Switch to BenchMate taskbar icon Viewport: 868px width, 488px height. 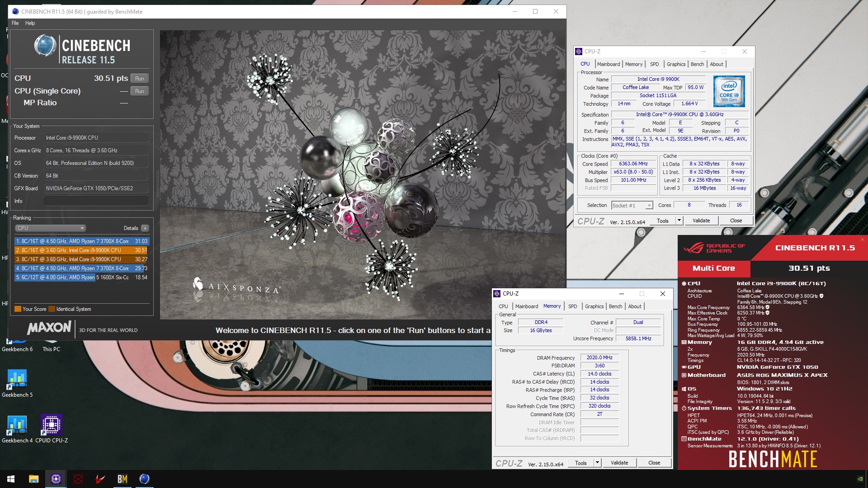click(x=123, y=479)
